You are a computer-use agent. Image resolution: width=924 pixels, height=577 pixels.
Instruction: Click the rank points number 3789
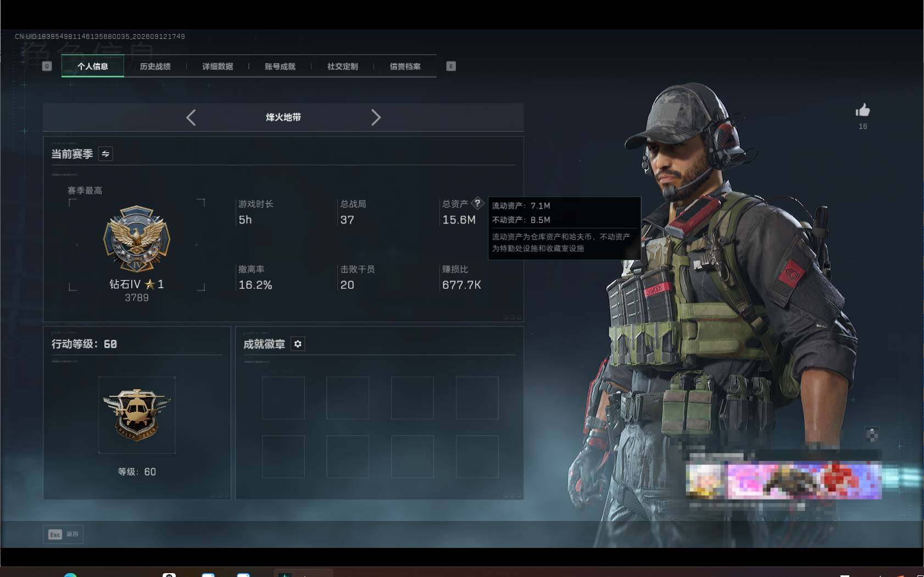137,298
